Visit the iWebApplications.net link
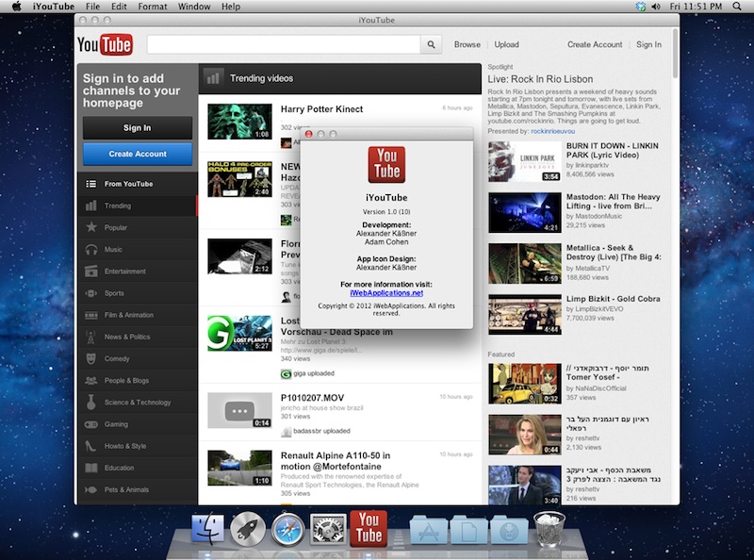 point(385,293)
